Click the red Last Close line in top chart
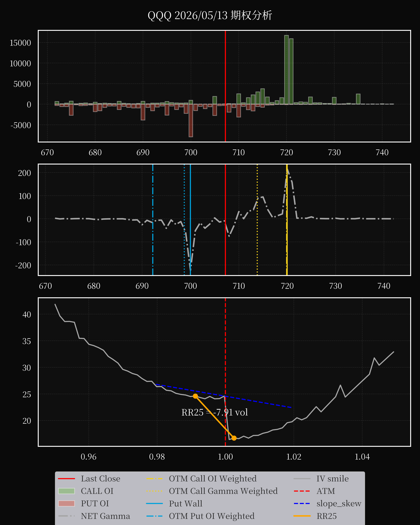This screenshot has width=420, height=525. click(x=225, y=86)
